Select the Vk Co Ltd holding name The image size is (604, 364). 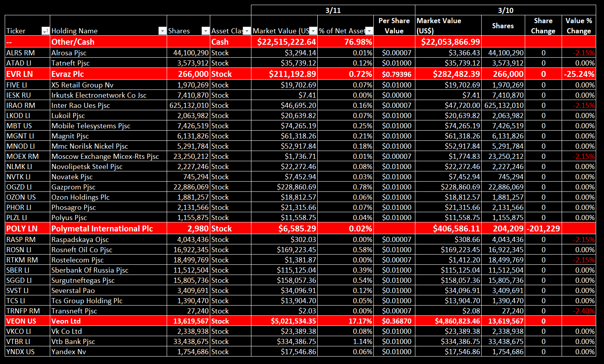(x=109, y=331)
